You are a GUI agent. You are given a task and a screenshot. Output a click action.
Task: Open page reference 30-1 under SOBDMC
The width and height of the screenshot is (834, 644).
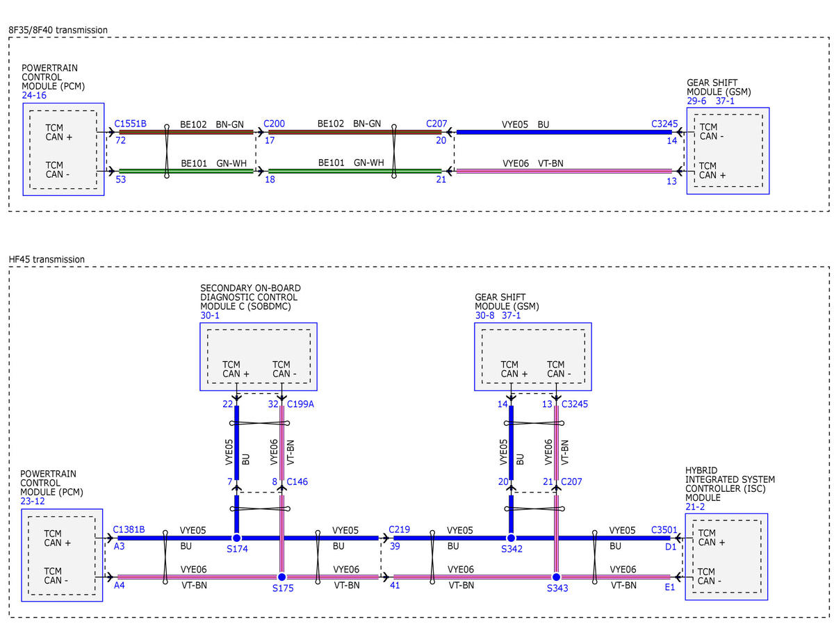click(210, 315)
